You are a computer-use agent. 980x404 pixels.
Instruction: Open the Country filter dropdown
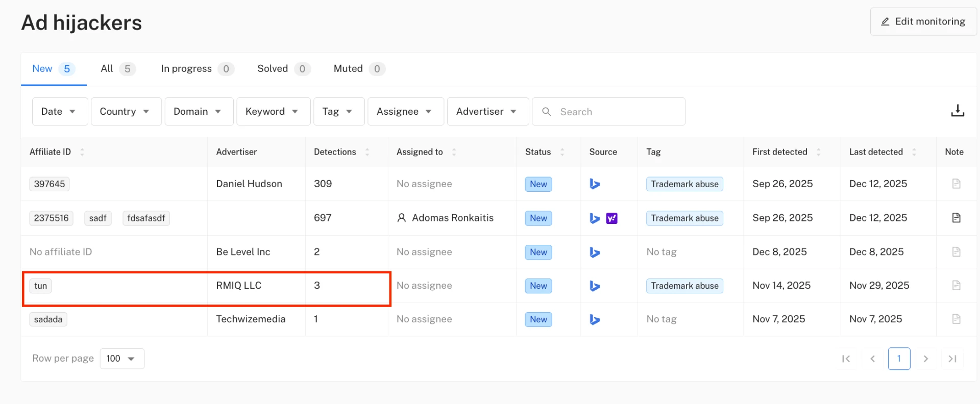(126, 111)
